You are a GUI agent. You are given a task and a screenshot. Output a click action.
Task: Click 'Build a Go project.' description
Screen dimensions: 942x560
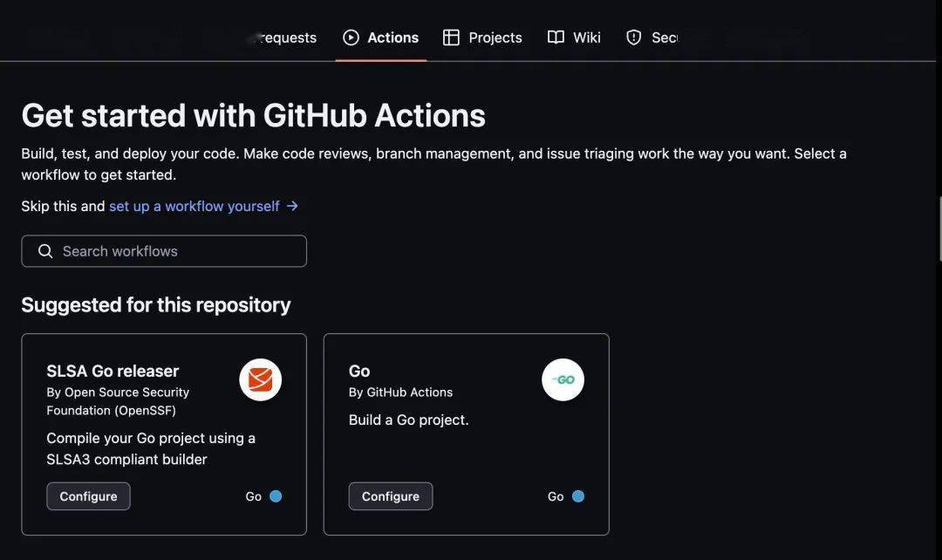[x=408, y=420]
